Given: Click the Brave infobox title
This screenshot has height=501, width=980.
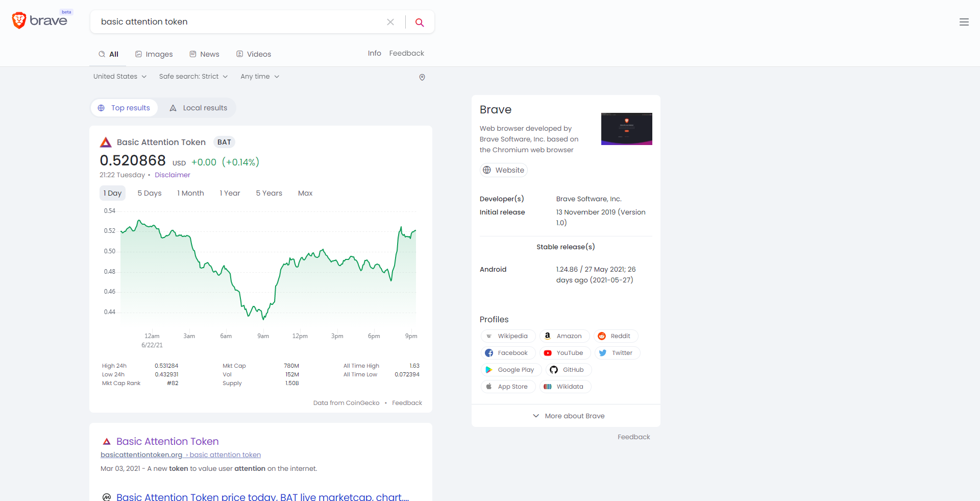Looking at the screenshot, I should coord(495,110).
